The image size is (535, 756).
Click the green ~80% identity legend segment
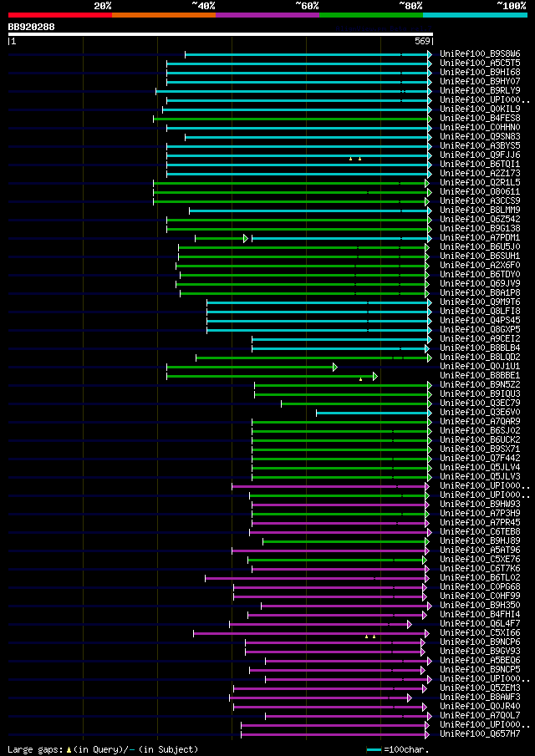371,15
